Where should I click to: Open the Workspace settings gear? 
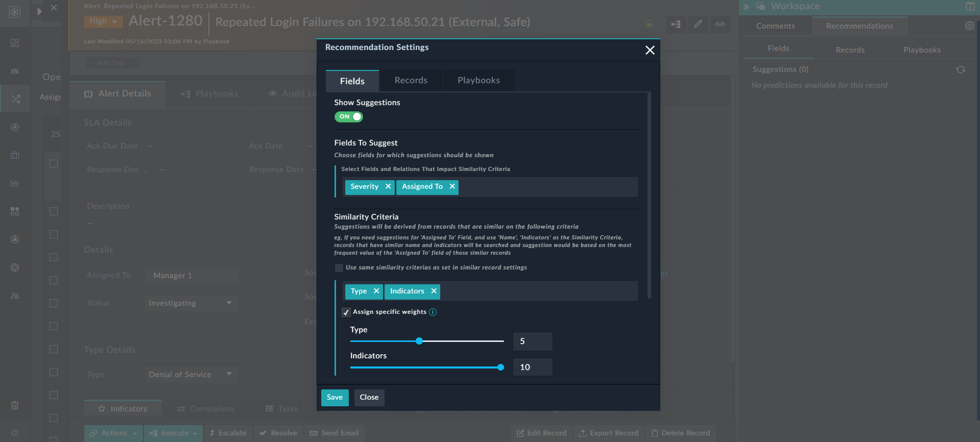(969, 26)
